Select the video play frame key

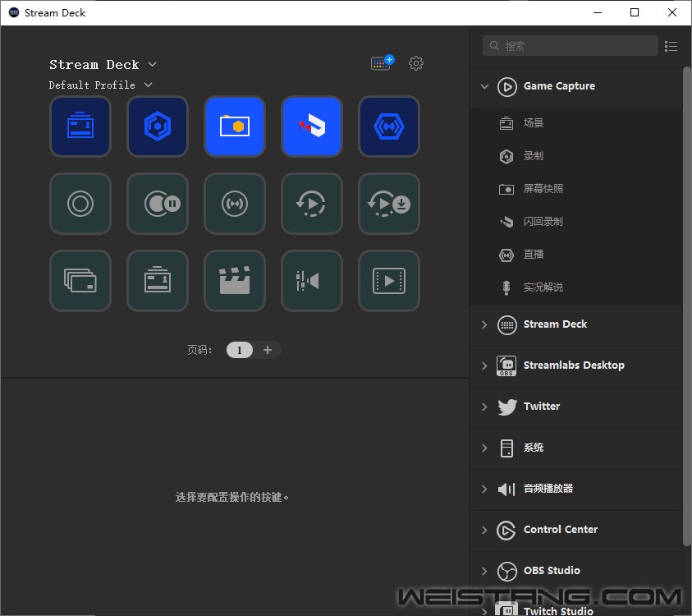point(389,281)
